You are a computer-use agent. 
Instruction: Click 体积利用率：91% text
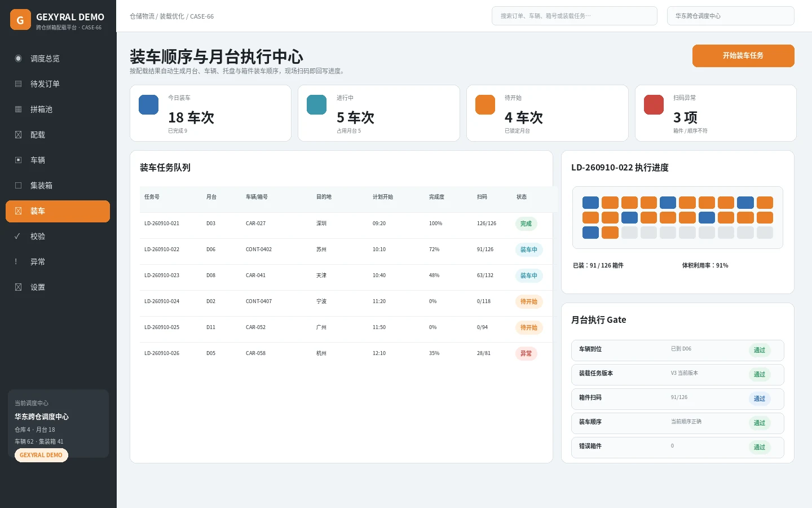point(705,265)
